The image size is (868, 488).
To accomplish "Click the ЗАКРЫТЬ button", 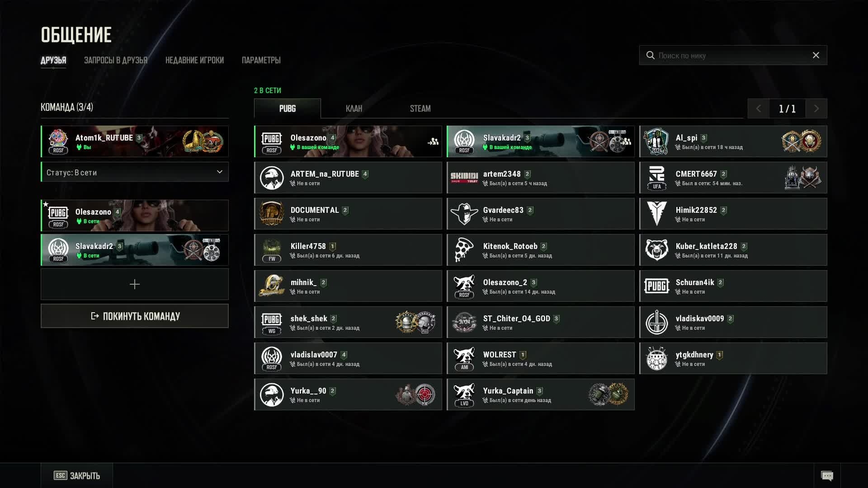I will [x=77, y=475].
